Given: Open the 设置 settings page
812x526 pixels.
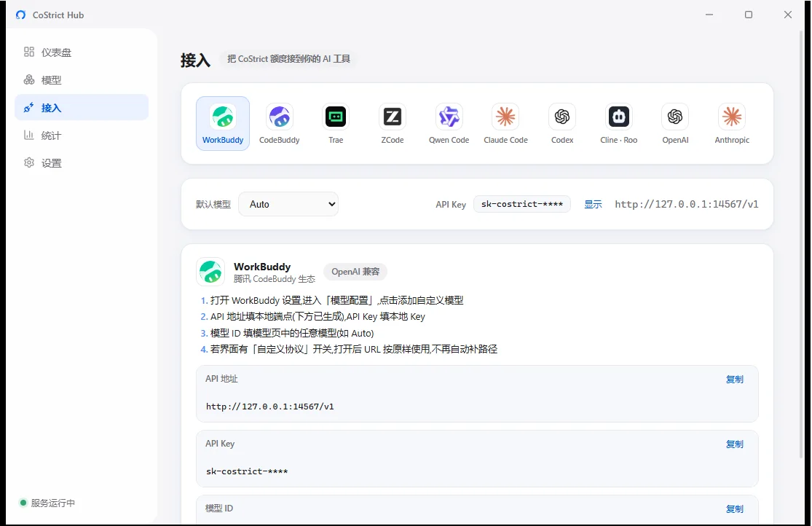Looking at the screenshot, I should coord(82,162).
